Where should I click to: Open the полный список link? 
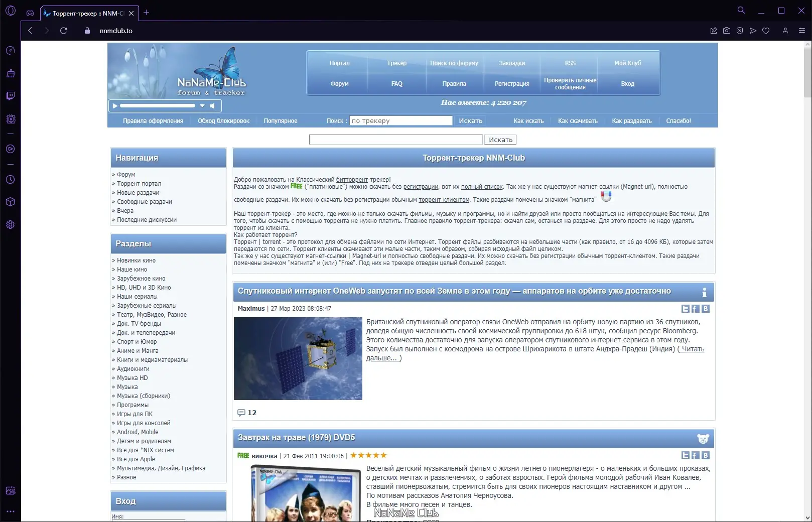tap(482, 187)
